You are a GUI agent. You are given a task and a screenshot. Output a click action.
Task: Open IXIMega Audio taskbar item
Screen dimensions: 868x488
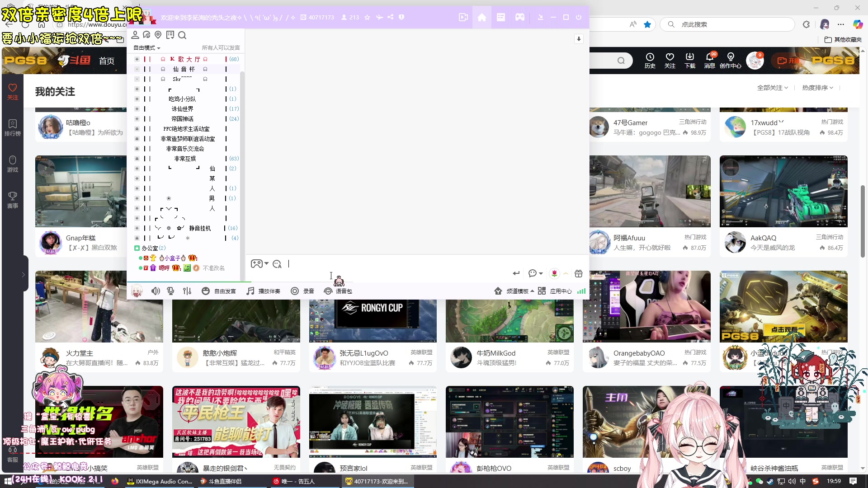point(160,481)
